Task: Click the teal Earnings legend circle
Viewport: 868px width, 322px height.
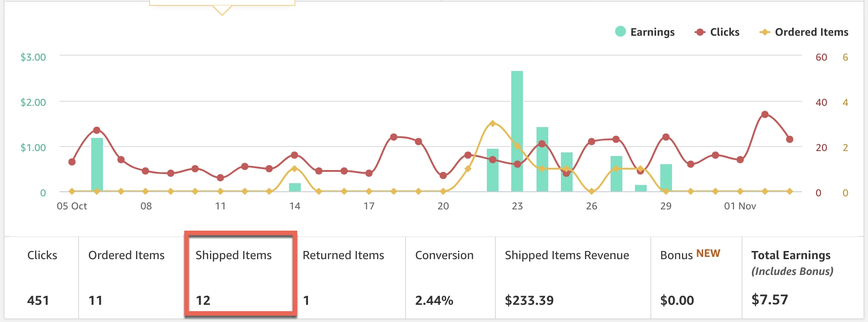Action: coord(621,32)
